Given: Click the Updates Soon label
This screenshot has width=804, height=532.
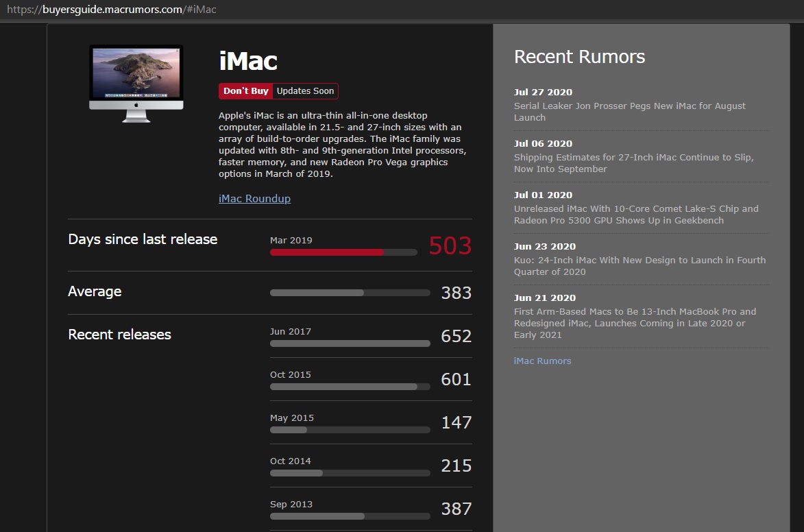Looking at the screenshot, I should coord(305,90).
